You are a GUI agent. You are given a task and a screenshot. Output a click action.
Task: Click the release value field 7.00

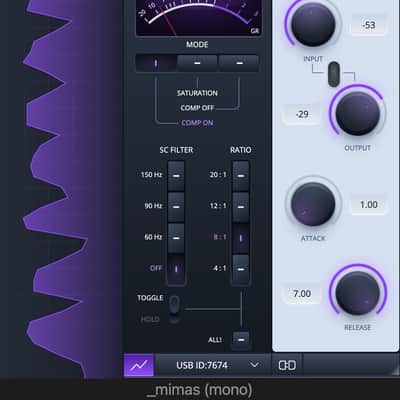[302, 294]
